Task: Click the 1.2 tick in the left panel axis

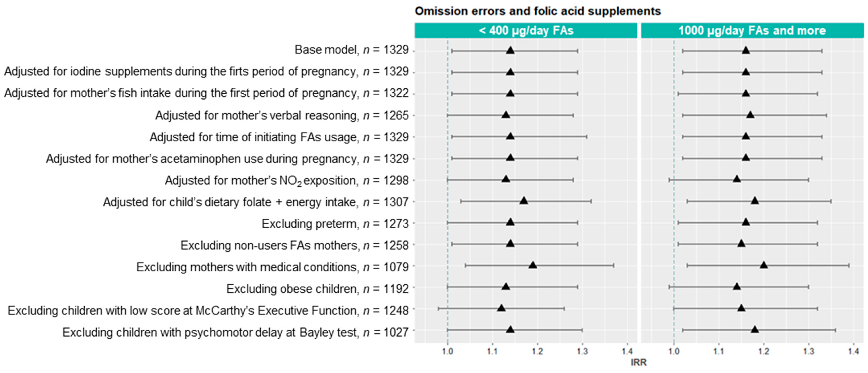Action: click(x=537, y=352)
